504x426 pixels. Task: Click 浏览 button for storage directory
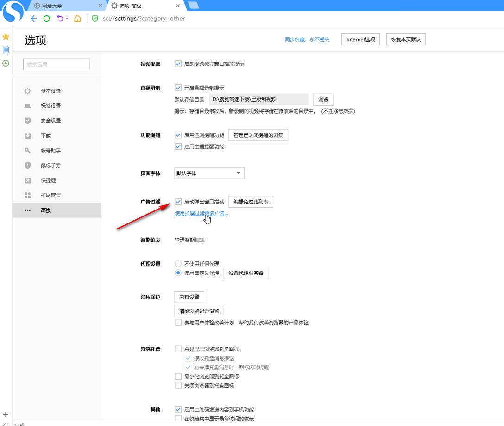323,99
